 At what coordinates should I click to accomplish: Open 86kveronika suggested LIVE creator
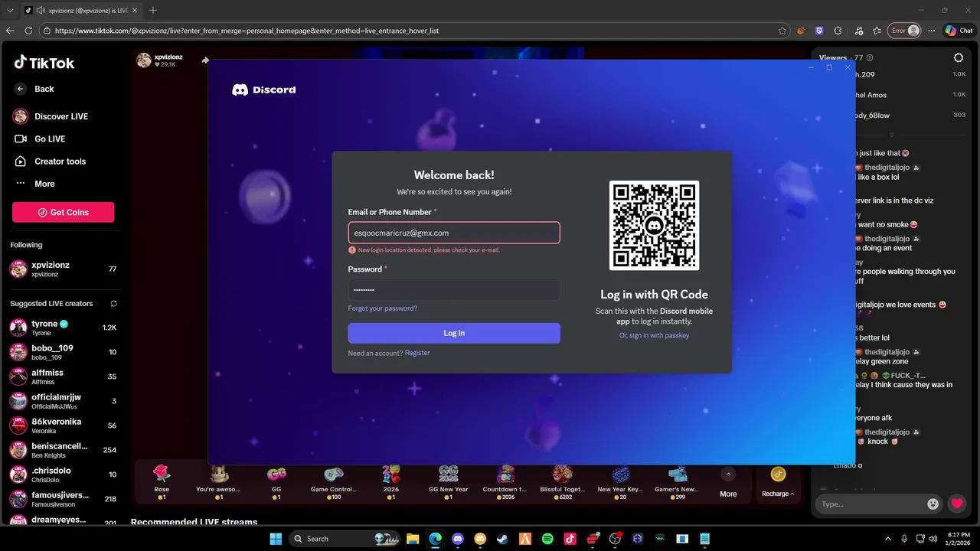[64, 425]
